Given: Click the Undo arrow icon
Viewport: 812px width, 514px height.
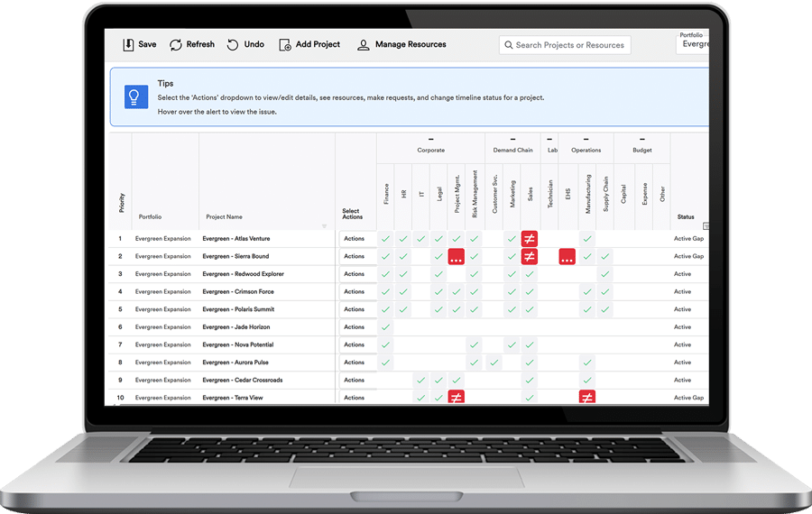Looking at the screenshot, I should click(x=233, y=44).
